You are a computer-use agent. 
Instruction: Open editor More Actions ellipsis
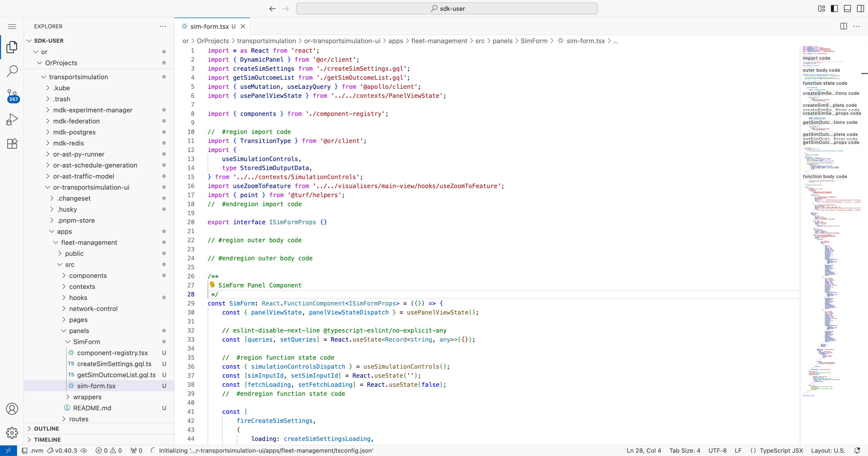click(856, 26)
